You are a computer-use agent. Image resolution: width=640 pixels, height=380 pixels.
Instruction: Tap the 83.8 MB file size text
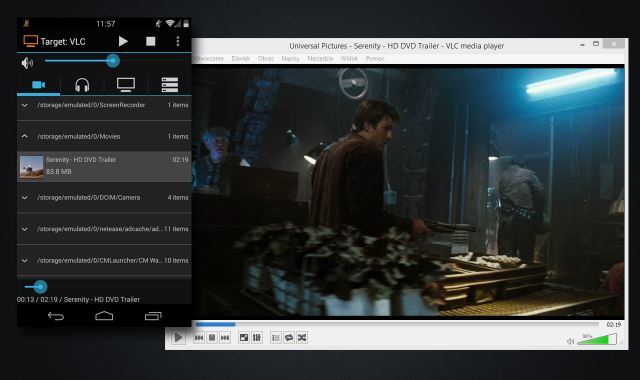point(58,171)
